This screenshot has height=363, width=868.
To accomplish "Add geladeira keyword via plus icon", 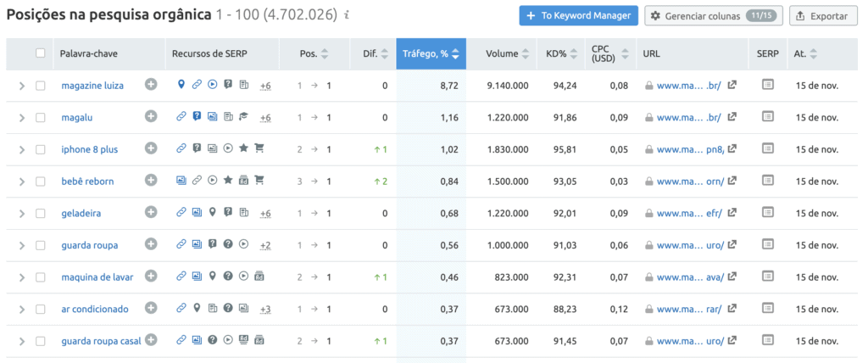I will pos(151,212).
